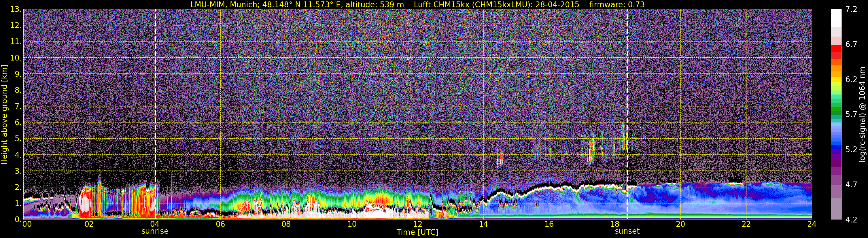Click the time axis tick '06'

pos(220,224)
